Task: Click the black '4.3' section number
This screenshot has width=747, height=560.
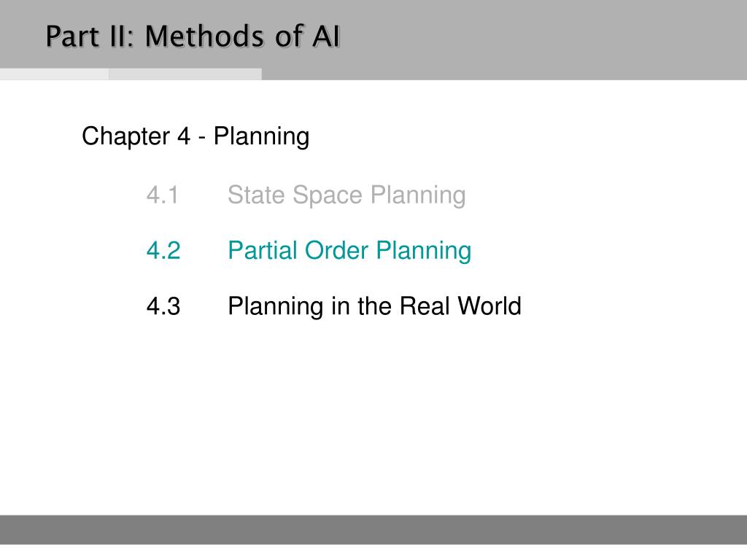Action: pos(163,306)
